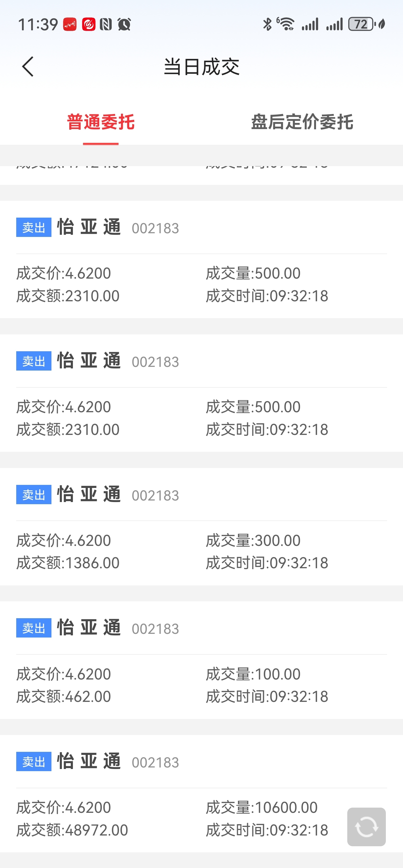
Task: Select the 普通委托 tab
Action: click(x=101, y=122)
